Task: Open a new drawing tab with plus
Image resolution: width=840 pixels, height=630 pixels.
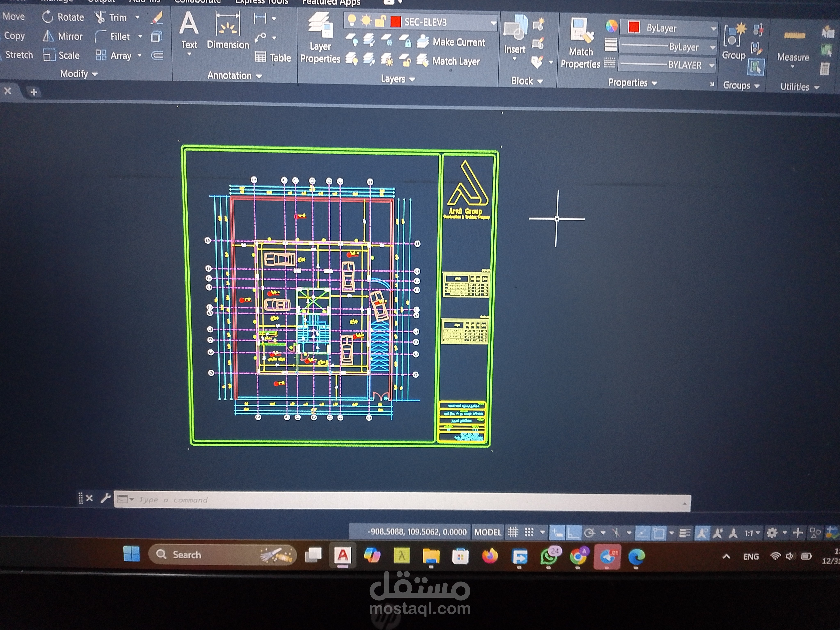Action: coord(33,92)
